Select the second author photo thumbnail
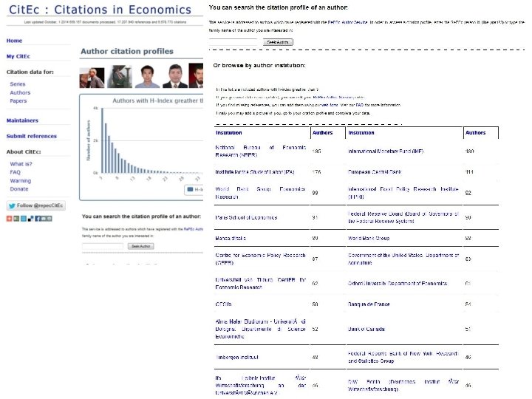This screenshot has width=532, height=399. pos(120,77)
